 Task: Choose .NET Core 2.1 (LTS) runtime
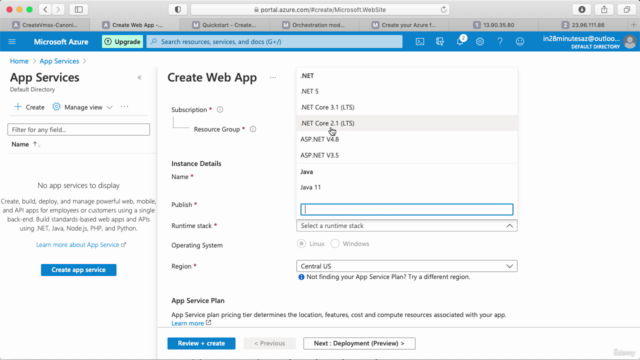point(407,123)
